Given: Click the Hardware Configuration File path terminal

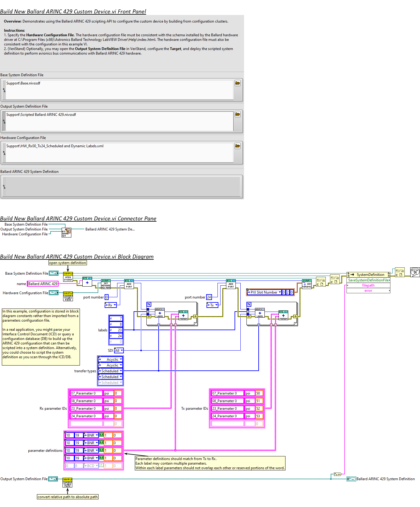Looking at the screenshot, I should [x=54, y=293].
